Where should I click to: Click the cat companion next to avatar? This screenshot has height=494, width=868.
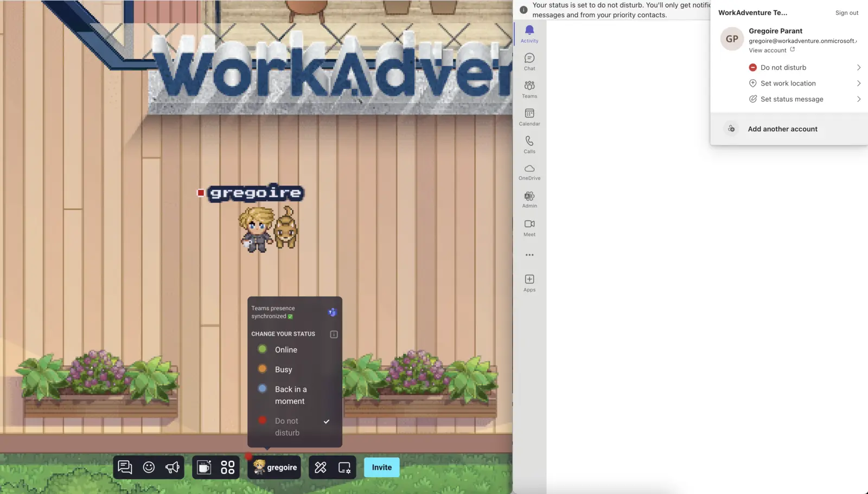click(x=285, y=228)
